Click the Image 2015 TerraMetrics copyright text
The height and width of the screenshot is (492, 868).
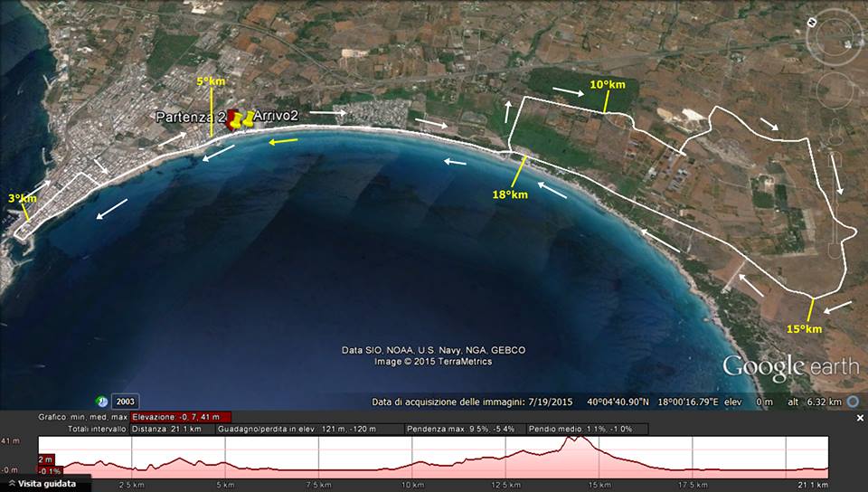point(433,362)
